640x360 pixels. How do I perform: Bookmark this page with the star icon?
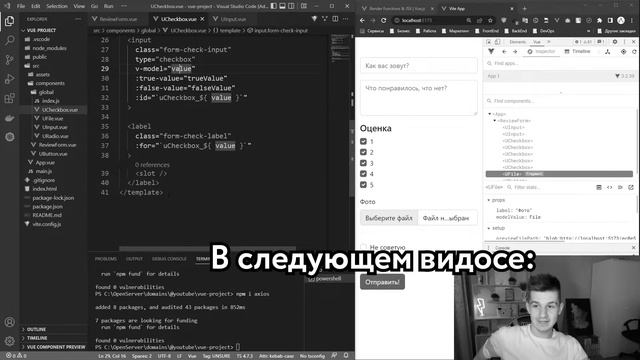tap(490, 20)
